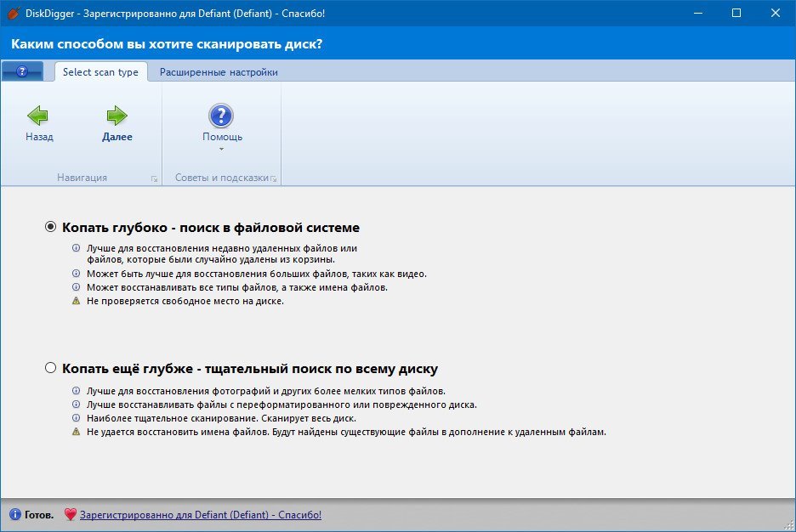Maximize the DiskDigger window
The image size is (796, 532).
736,14
